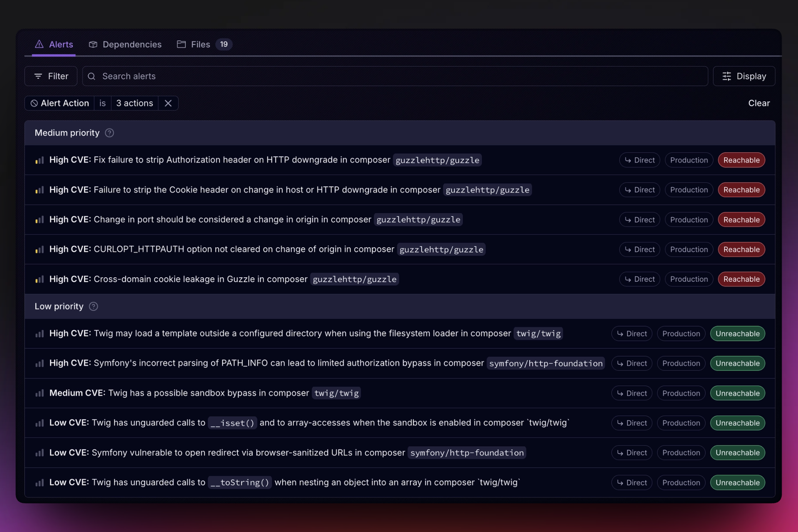Click Reachable badge on Cross-domain cookie leakage alert
The width and height of the screenshot is (798, 532).
742,279
